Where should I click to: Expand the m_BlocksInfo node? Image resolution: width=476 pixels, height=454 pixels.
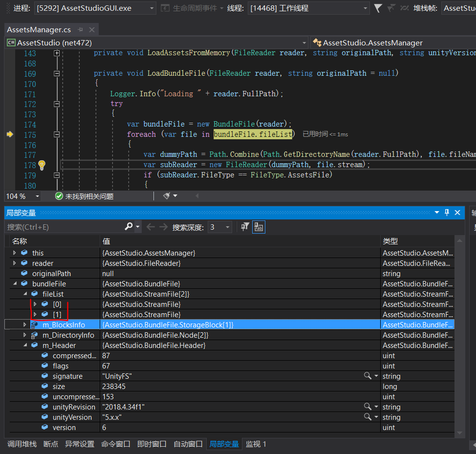[24, 324]
